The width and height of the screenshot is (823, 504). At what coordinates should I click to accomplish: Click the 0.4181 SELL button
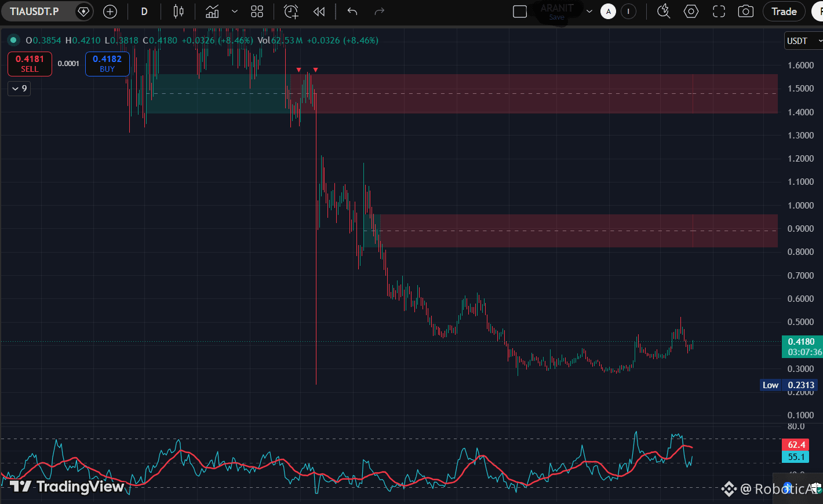coord(30,64)
